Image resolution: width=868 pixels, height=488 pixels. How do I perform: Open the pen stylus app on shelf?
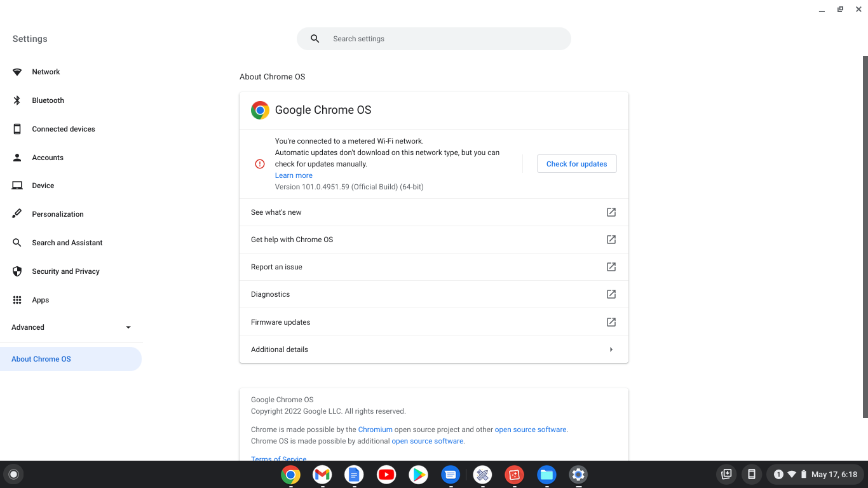(482, 475)
